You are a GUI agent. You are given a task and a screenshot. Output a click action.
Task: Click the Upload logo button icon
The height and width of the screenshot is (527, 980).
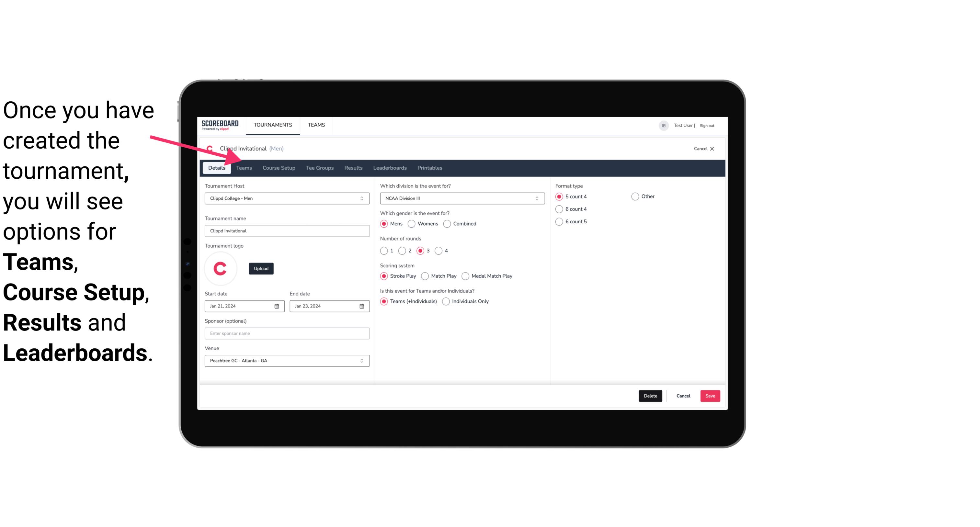point(261,268)
